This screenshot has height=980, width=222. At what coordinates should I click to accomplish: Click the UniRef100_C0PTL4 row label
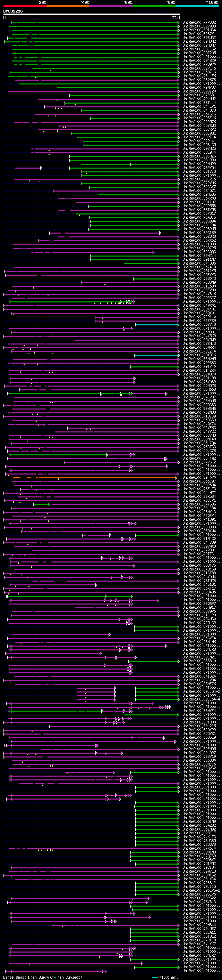(x=199, y=137)
